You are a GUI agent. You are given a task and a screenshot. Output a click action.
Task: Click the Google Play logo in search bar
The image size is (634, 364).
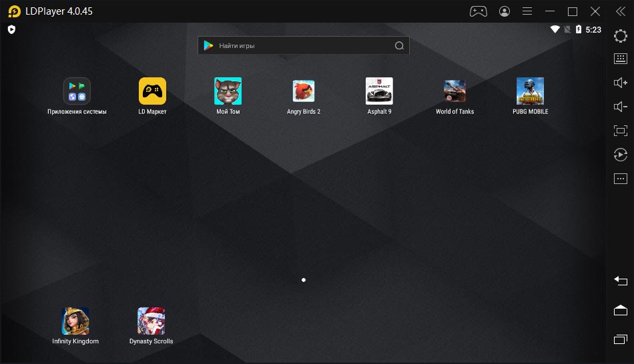pyautogui.click(x=209, y=45)
